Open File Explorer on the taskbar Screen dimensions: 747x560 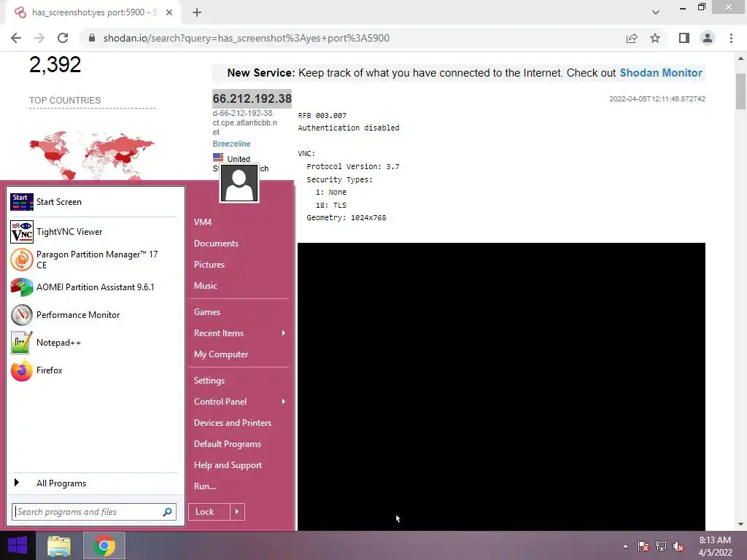coord(59,545)
